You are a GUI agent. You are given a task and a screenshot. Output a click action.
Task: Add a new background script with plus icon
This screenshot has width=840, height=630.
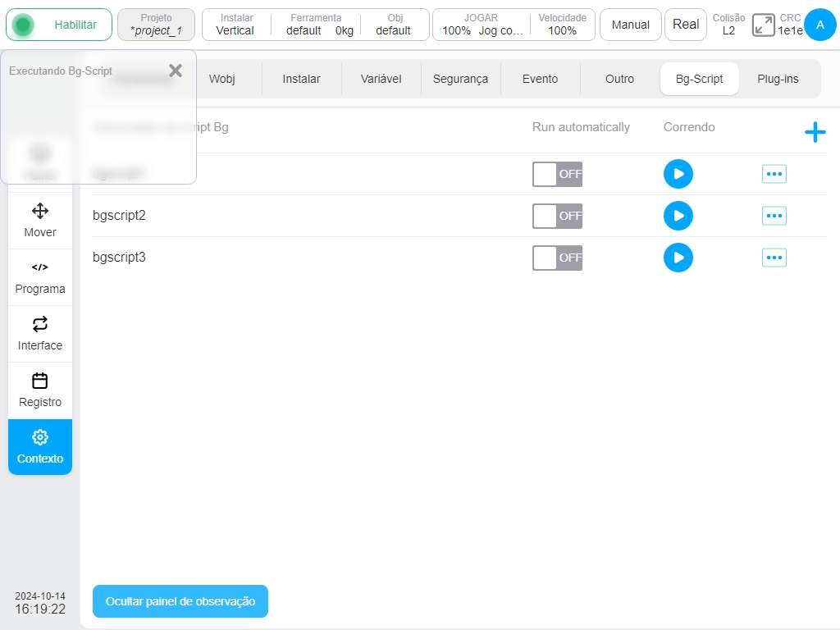[815, 132]
